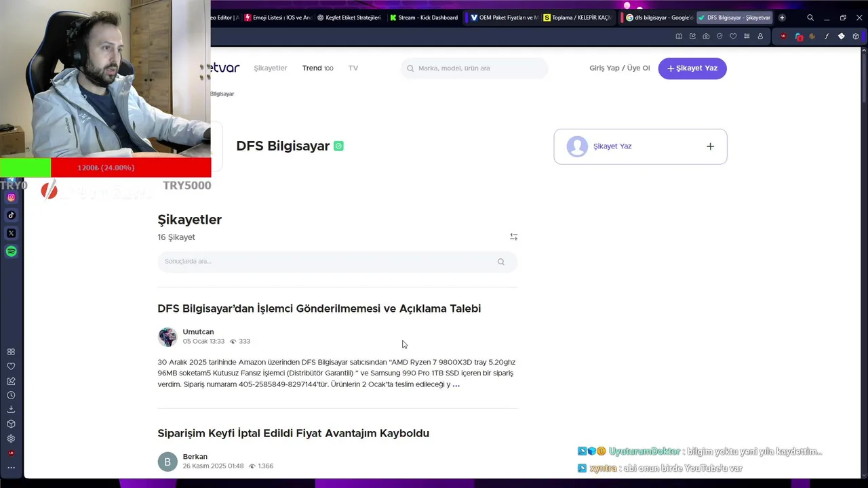The image size is (868, 488).
Task: Click the uBlock Origin extension icon
Action: point(784,36)
